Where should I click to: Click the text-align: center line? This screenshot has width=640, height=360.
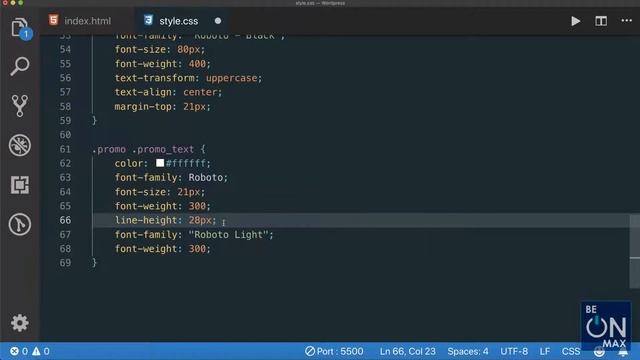pyautogui.click(x=168, y=92)
